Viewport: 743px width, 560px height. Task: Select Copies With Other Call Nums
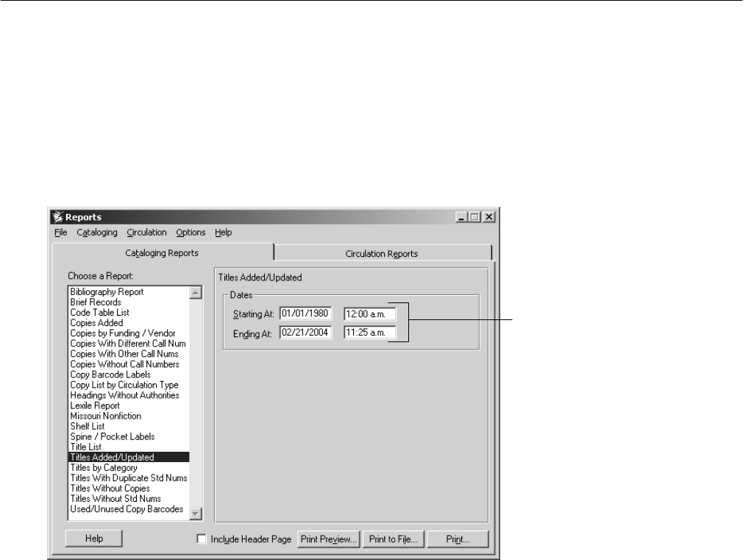click(x=129, y=354)
